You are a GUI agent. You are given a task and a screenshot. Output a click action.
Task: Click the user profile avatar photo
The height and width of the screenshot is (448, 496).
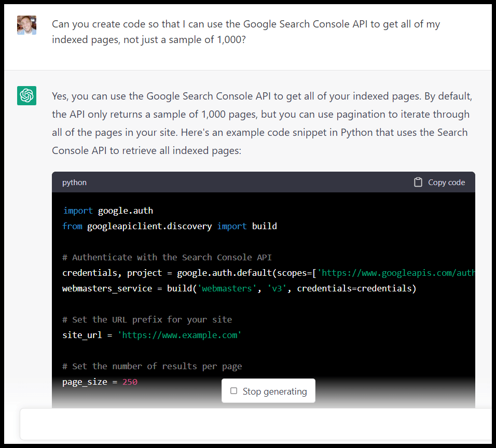click(26, 25)
